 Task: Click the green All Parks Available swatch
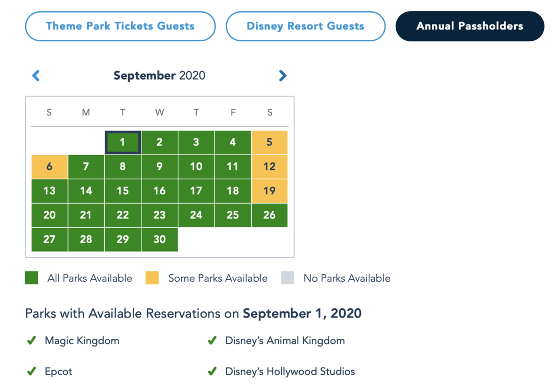[32, 278]
